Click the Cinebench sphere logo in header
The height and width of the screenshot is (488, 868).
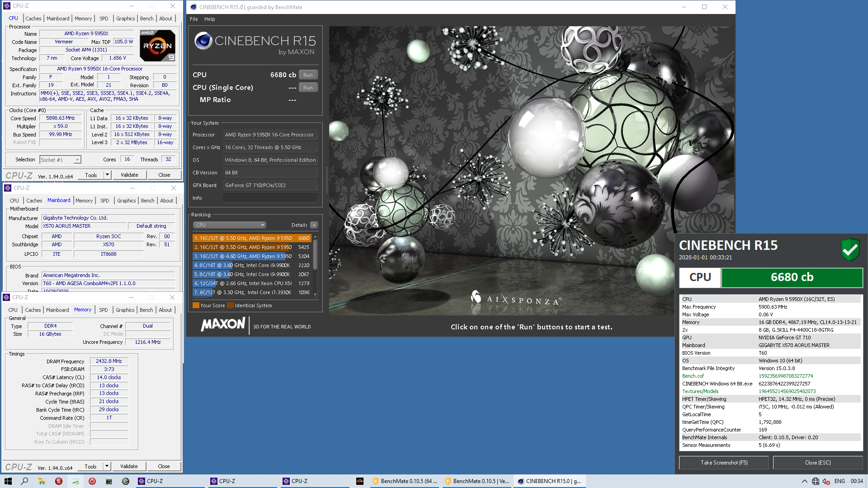coord(203,41)
